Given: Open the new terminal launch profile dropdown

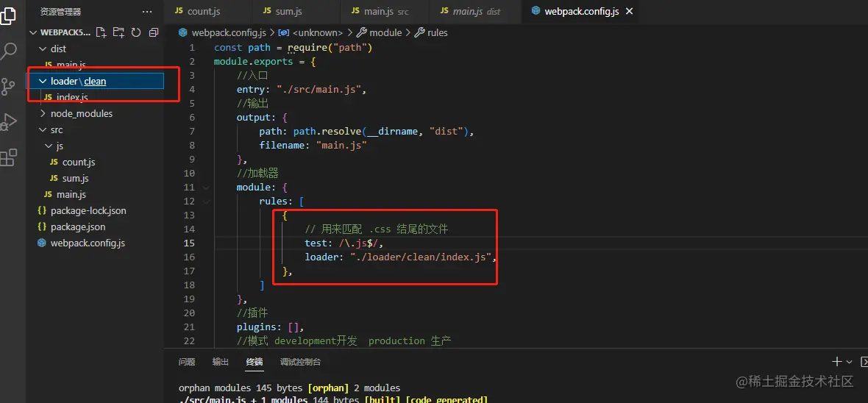Looking at the screenshot, I should point(849,362).
